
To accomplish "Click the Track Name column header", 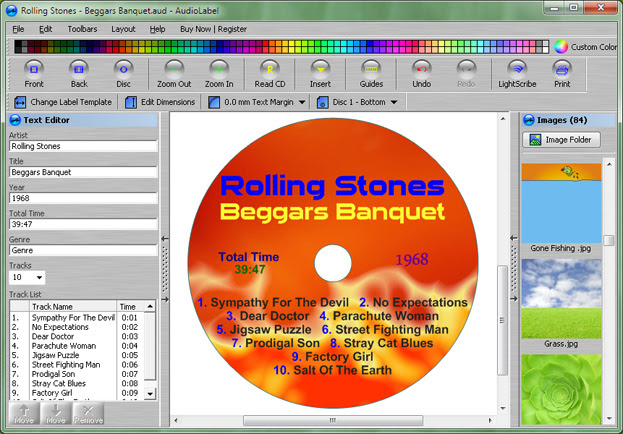I will pyautogui.click(x=73, y=306).
